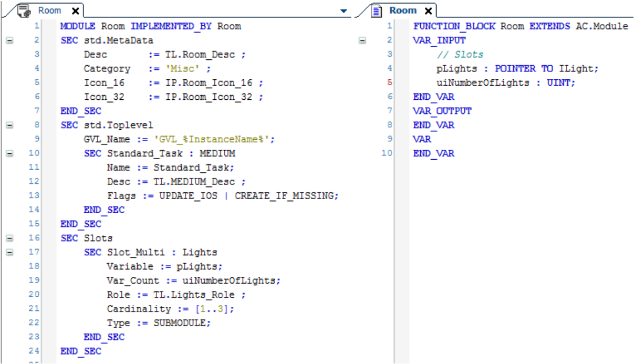Open the document navigation dropdown arrow
Screen dimensions: 634x364
[x=344, y=10]
